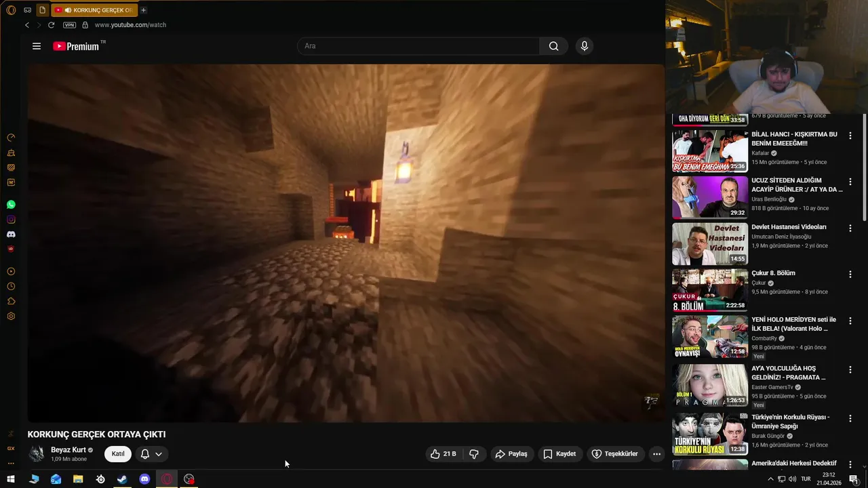Open Discord from the Windows taskbar

(144, 479)
